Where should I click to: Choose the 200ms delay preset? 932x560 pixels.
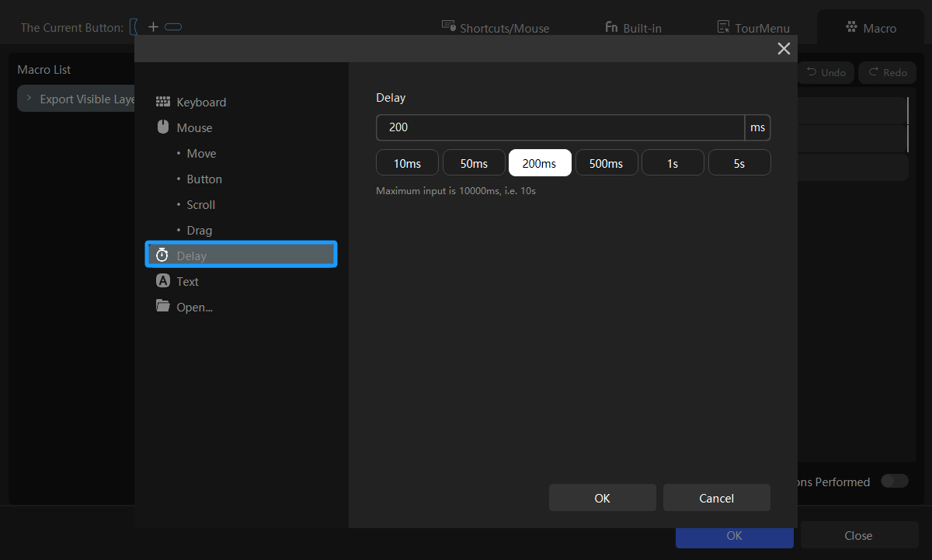[540, 163]
